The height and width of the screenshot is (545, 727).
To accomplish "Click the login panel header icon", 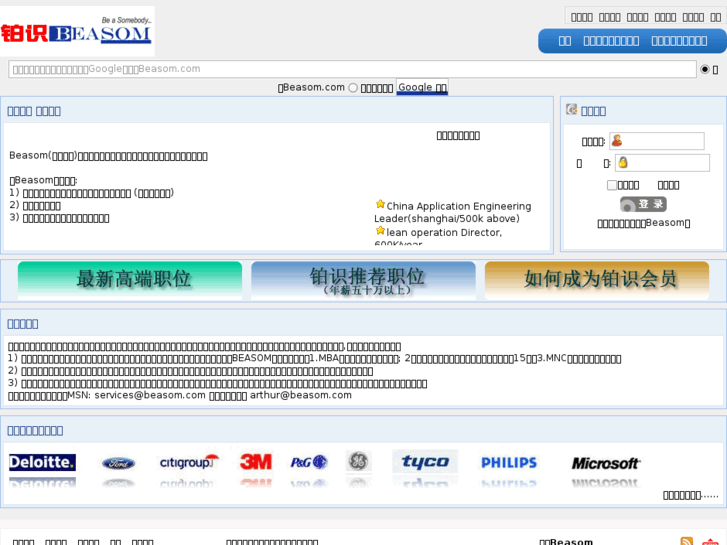I will click(x=571, y=109).
